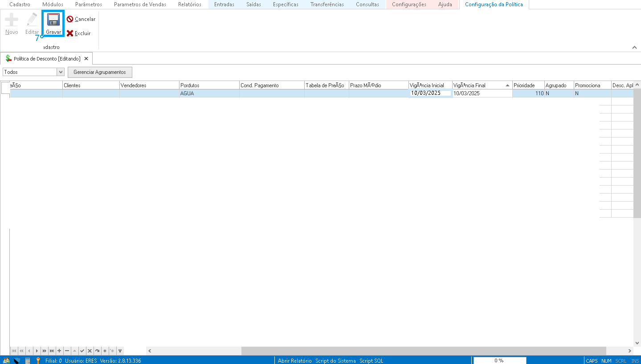
Task: Go to first record in grid navigator
Action: [14, 351]
